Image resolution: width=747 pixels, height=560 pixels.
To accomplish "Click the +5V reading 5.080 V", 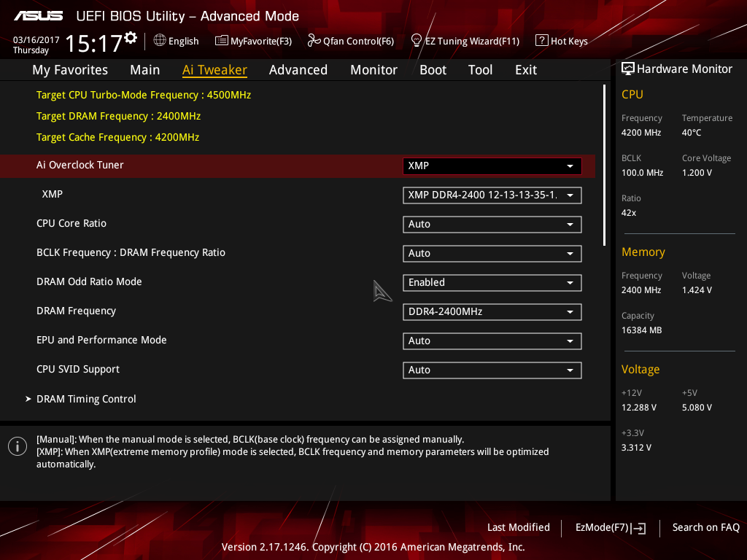I will pos(697,407).
